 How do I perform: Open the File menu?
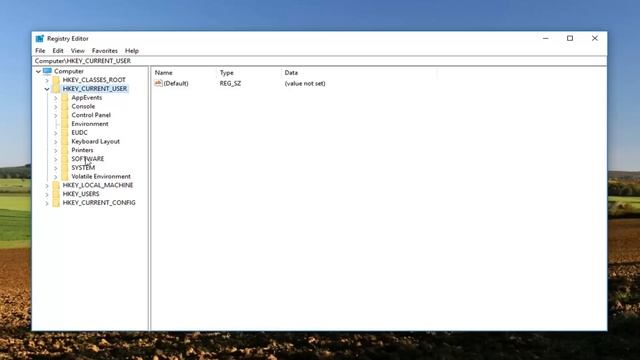40,51
